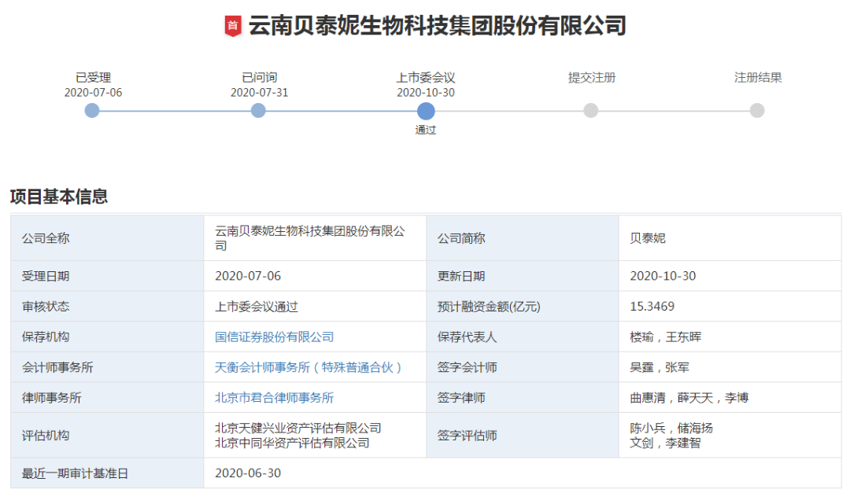Click the 已受理 date 2020-07-06 label

[93, 93]
